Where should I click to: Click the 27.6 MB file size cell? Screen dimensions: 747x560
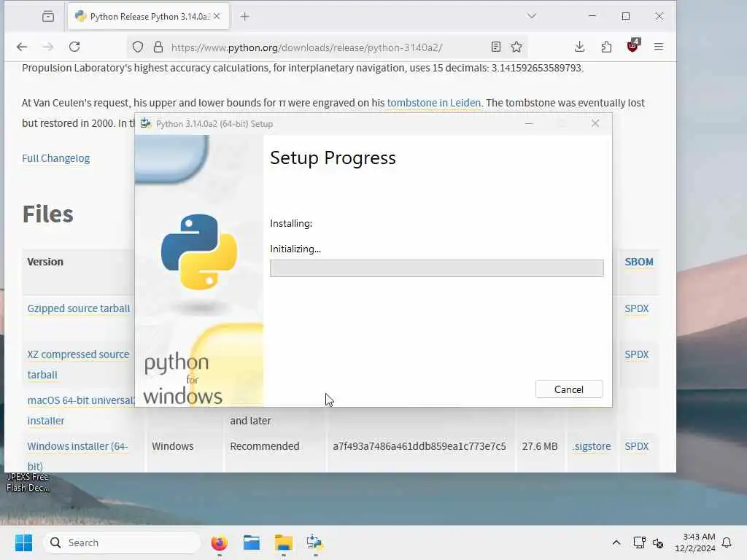540,446
